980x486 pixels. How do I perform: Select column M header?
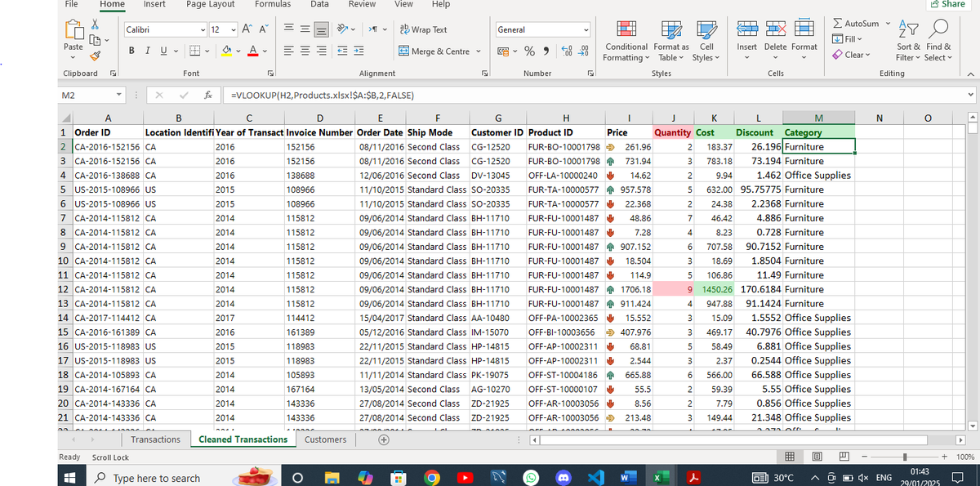[x=819, y=118]
